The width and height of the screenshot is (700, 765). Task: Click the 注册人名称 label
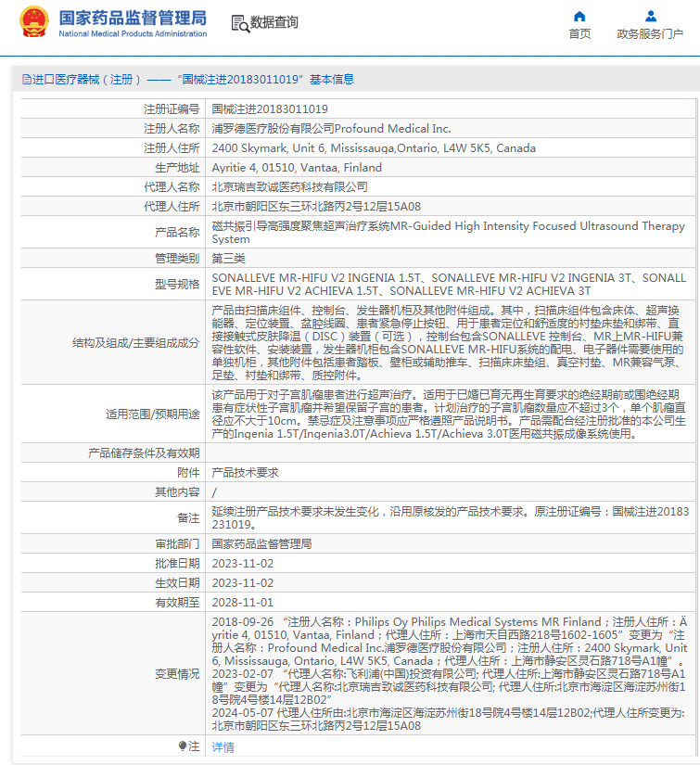coord(172,128)
